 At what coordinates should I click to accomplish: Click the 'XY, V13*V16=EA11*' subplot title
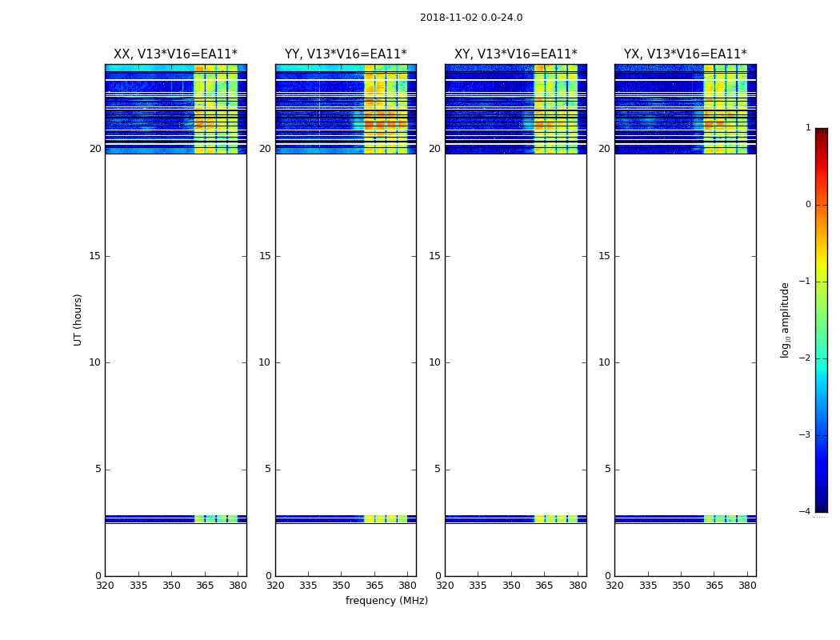(515, 54)
